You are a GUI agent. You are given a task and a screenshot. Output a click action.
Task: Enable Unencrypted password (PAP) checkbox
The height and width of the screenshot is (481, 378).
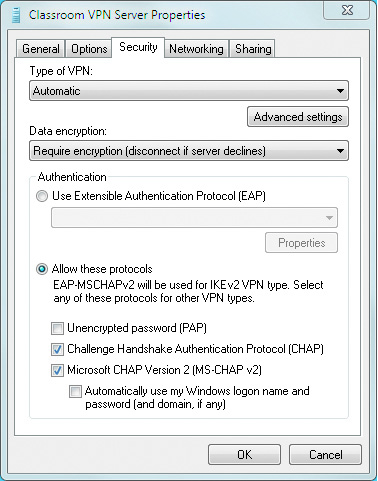[57, 328]
